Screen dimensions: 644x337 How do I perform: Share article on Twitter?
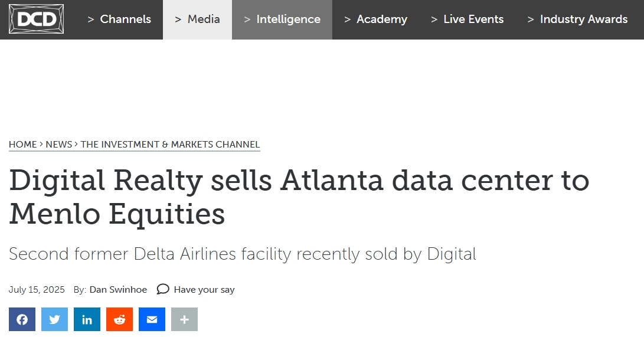click(x=55, y=319)
